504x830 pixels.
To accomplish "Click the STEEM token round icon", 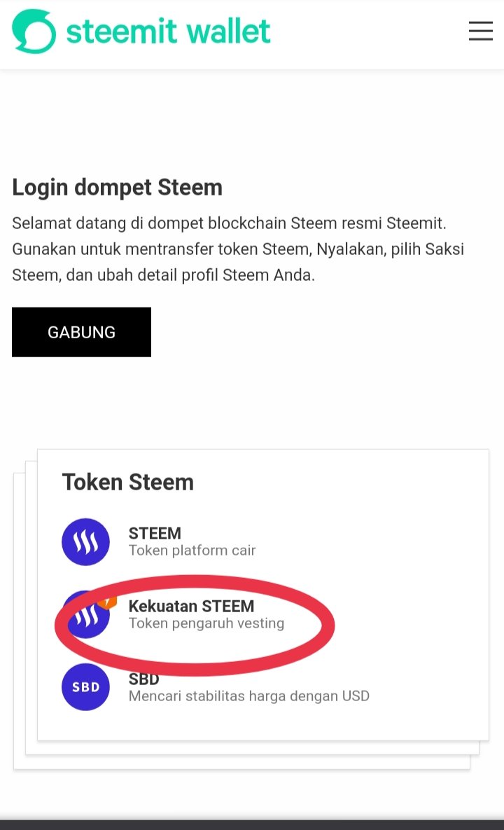I will pyautogui.click(x=85, y=541).
